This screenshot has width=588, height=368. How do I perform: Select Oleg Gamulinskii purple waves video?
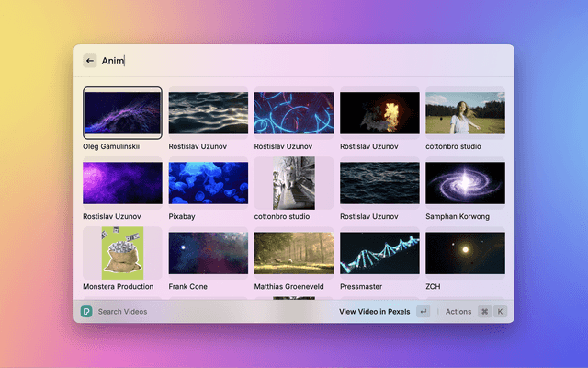pos(122,113)
